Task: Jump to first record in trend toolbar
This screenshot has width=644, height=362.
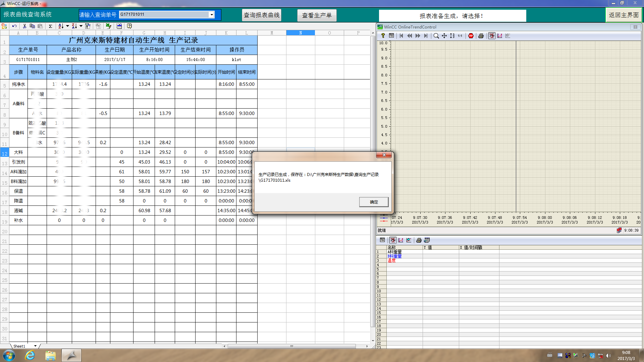Action: 401,36
